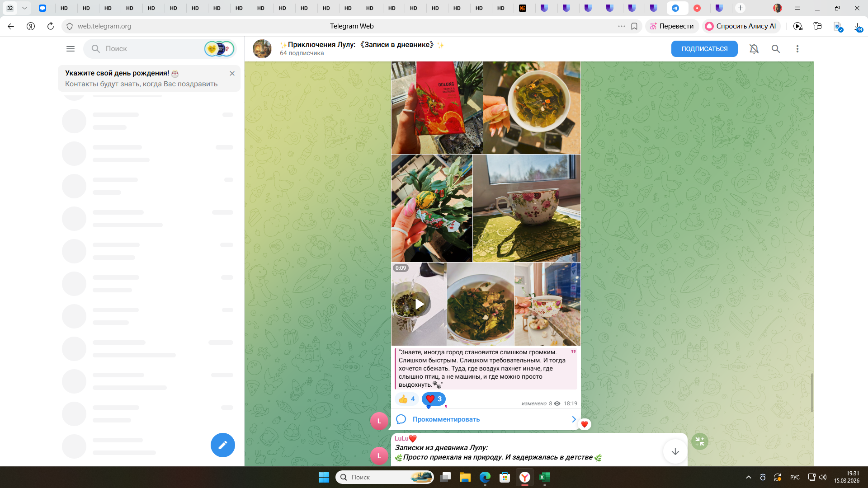This screenshot has width=868, height=488.
Task: Click the Перевести translate page button
Action: pyautogui.click(x=672, y=26)
